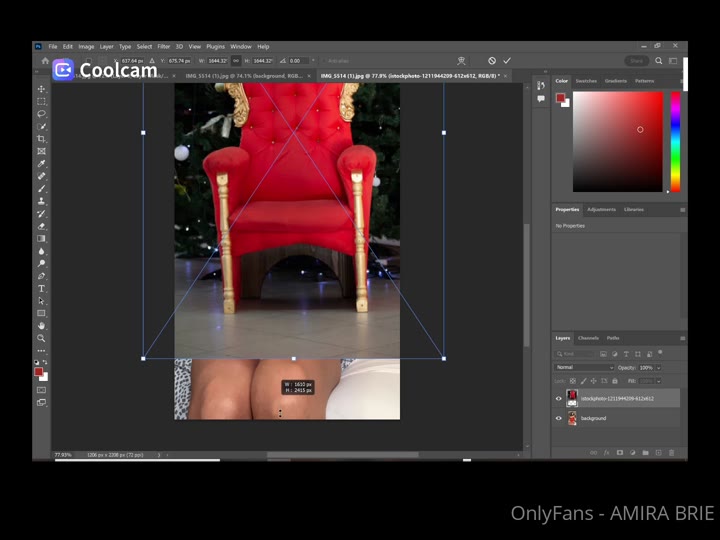Click the Share button

click(x=636, y=61)
